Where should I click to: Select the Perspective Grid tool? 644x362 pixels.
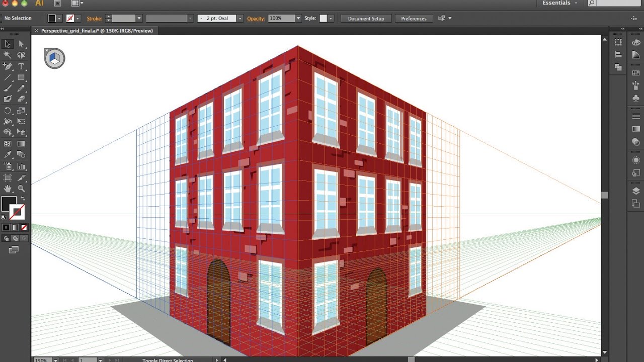point(21,133)
